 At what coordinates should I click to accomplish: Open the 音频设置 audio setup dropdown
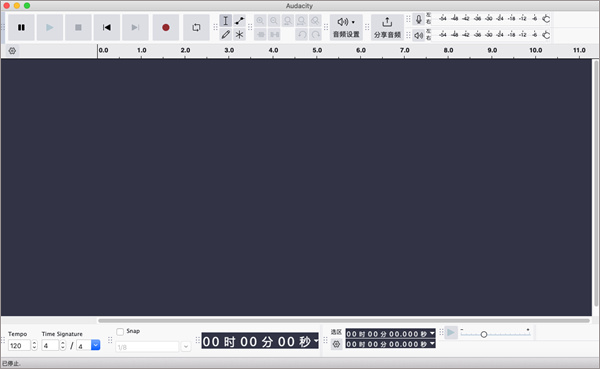pyautogui.click(x=346, y=28)
